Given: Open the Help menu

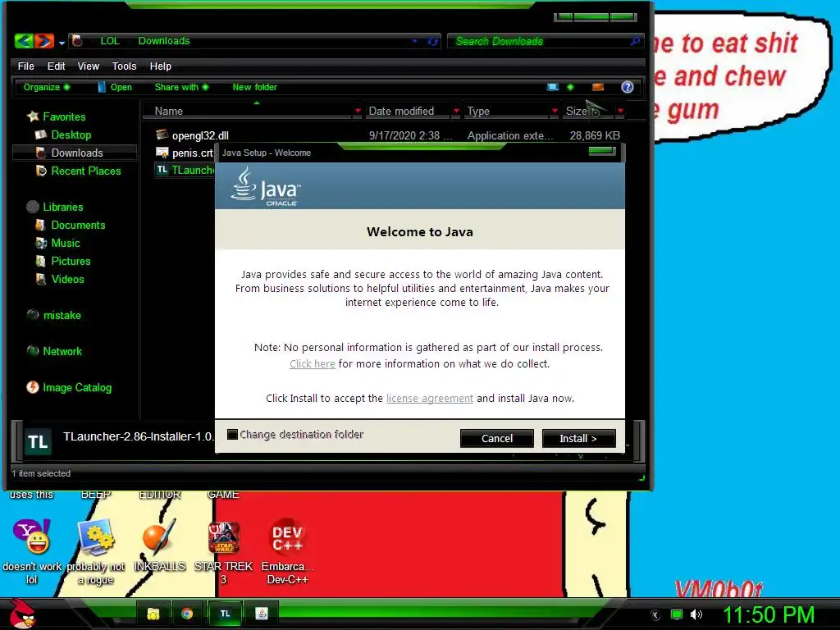Looking at the screenshot, I should pyautogui.click(x=160, y=66).
